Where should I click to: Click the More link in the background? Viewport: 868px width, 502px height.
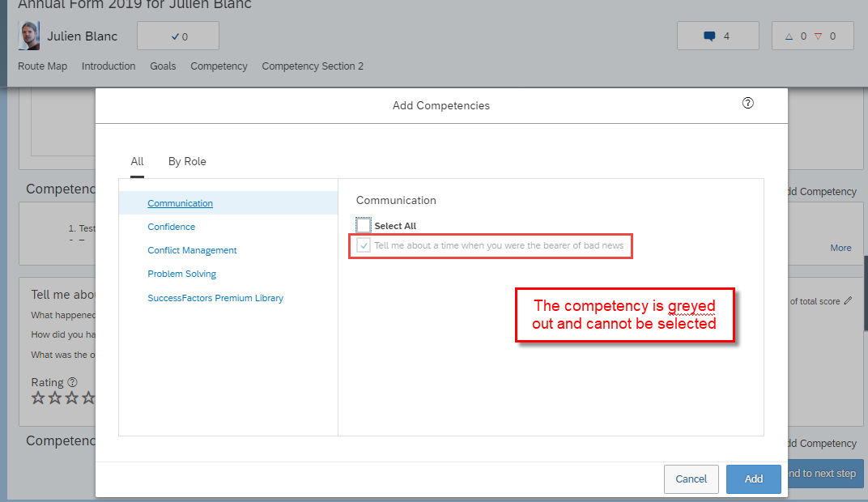click(x=840, y=248)
